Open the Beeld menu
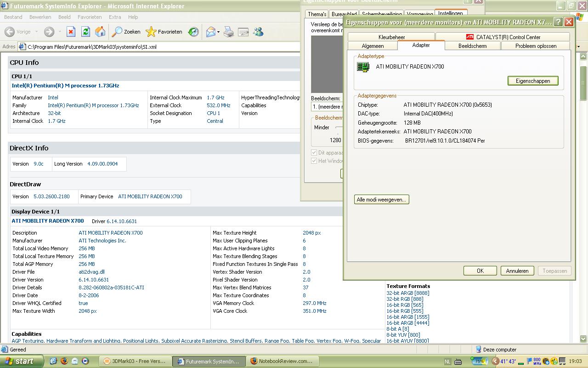Image resolution: width=588 pixels, height=368 pixels. click(64, 17)
